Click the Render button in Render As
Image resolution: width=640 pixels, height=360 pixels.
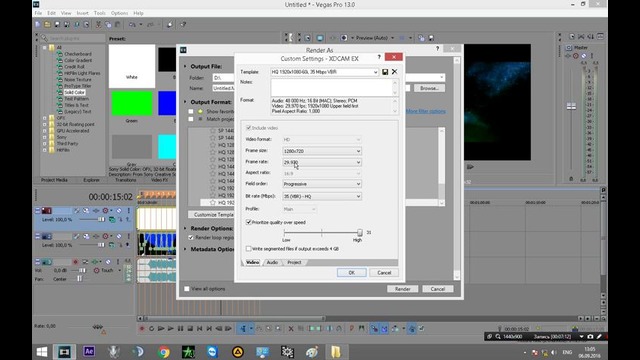(x=402, y=289)
